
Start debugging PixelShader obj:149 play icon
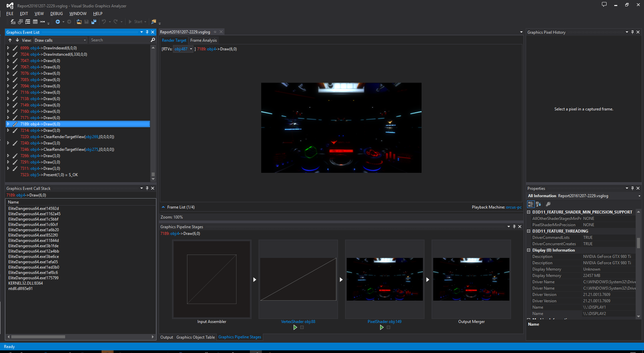tap(381, 328)
